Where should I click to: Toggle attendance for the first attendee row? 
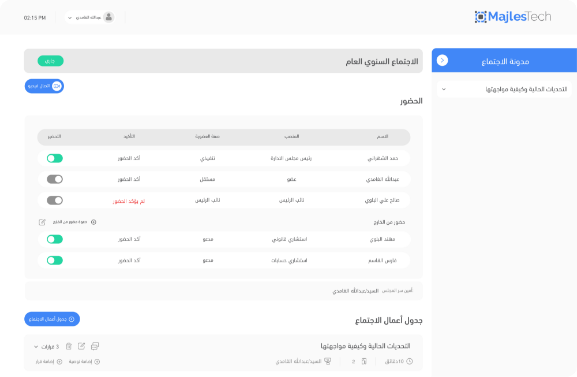click(x=54, y=158)
